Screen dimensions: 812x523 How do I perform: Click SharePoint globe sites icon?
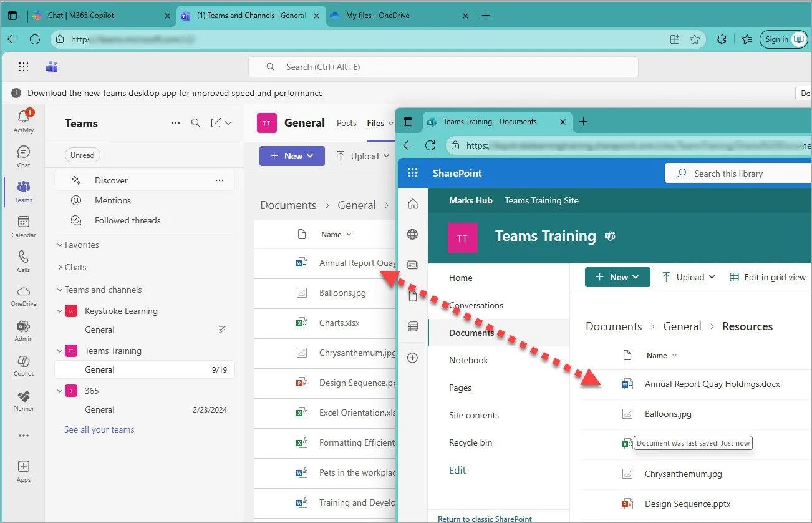click(412, 235)
